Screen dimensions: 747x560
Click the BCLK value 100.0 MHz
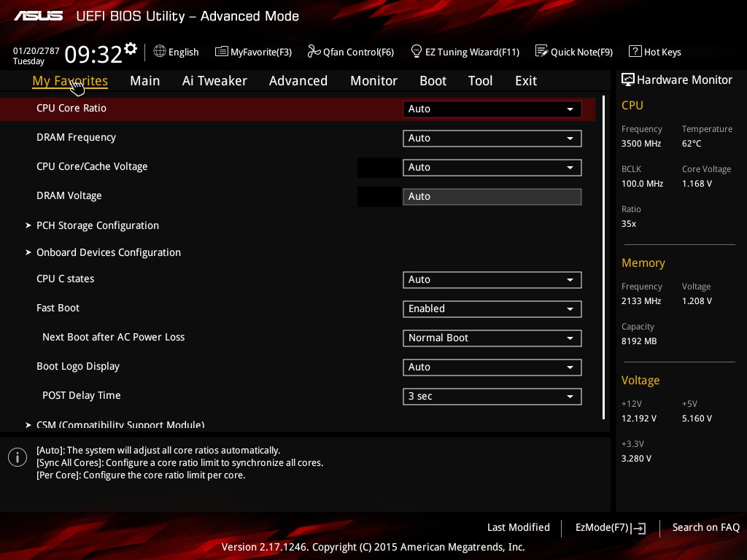642,183
